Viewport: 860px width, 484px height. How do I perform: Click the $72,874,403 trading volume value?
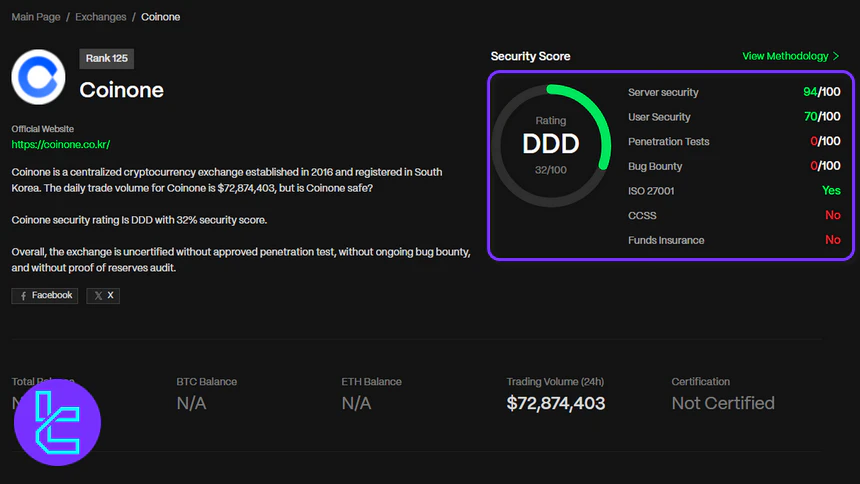556,403
